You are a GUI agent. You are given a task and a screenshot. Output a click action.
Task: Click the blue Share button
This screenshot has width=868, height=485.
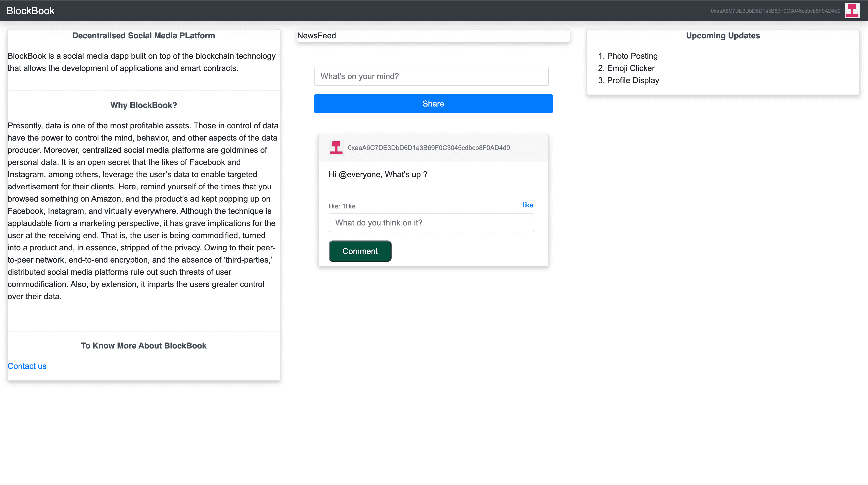(433, 104)
